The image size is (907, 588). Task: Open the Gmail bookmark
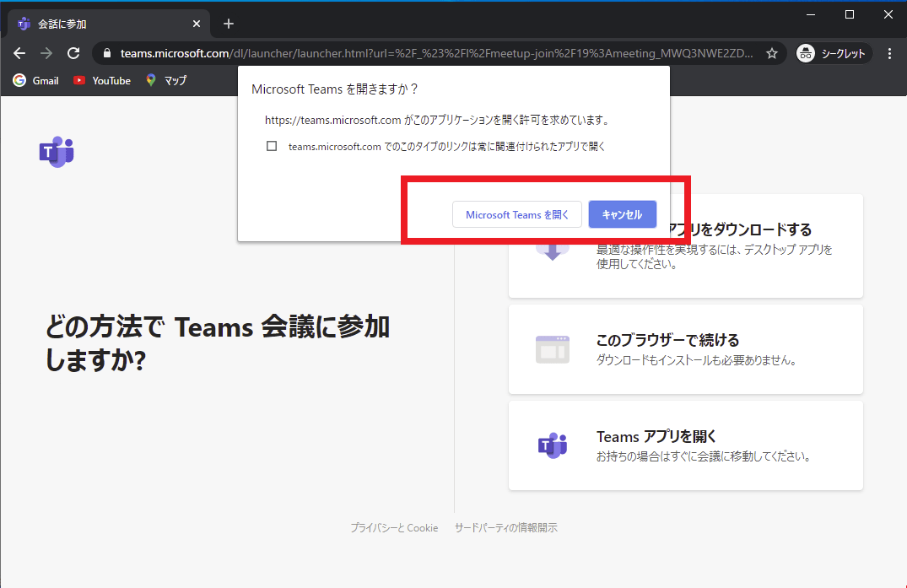[x=36, y=80]
